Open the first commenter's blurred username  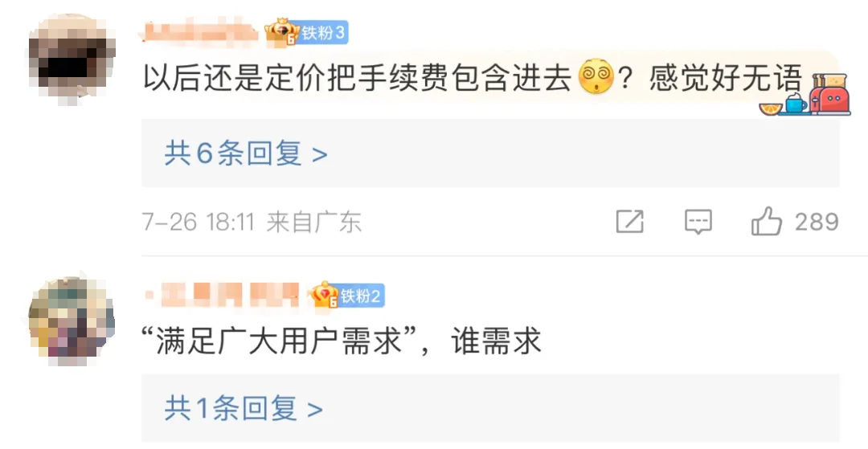[200, 32]
